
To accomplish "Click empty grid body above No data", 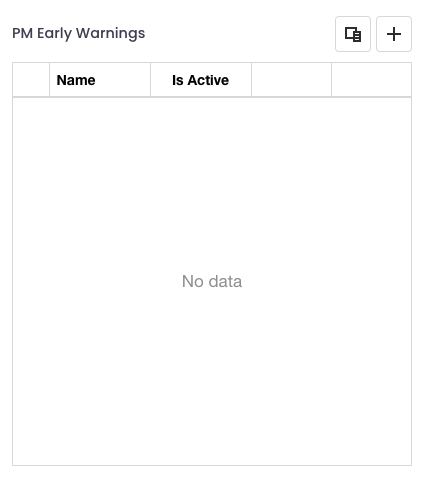I will coord(212,183).
